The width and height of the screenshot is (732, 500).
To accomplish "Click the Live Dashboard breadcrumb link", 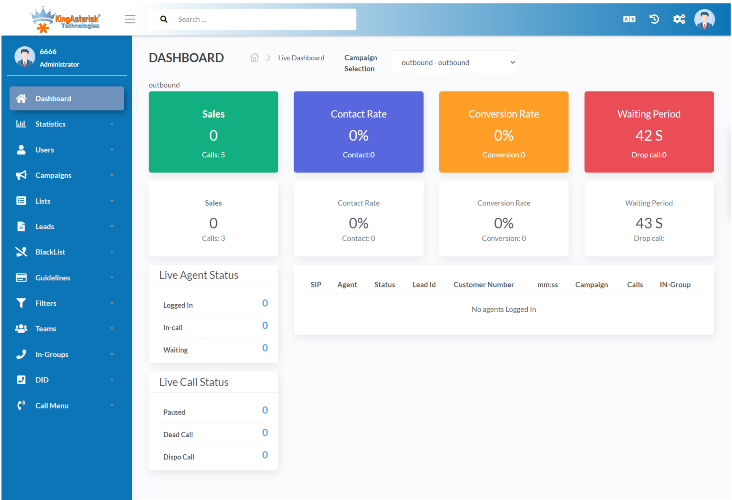I will click(x=301, y=58).
